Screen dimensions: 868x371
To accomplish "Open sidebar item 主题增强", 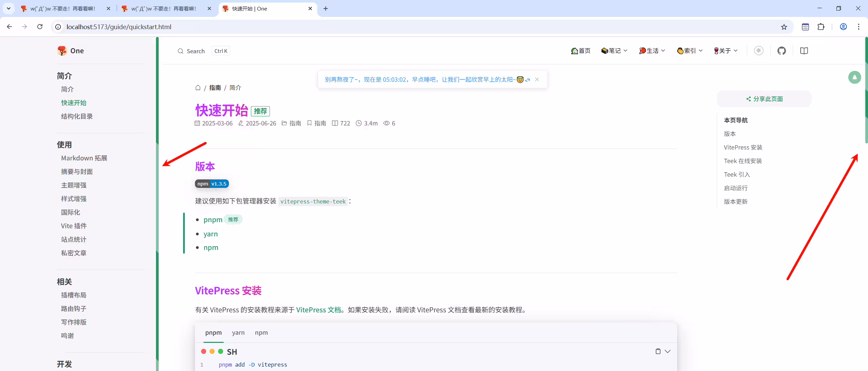I will tap(74, 185).
